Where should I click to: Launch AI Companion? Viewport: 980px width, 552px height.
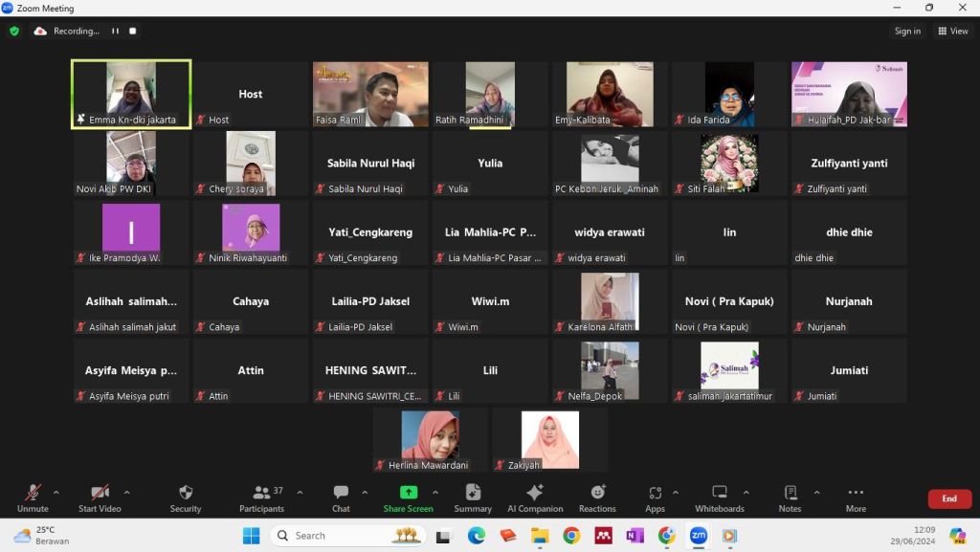535,493
